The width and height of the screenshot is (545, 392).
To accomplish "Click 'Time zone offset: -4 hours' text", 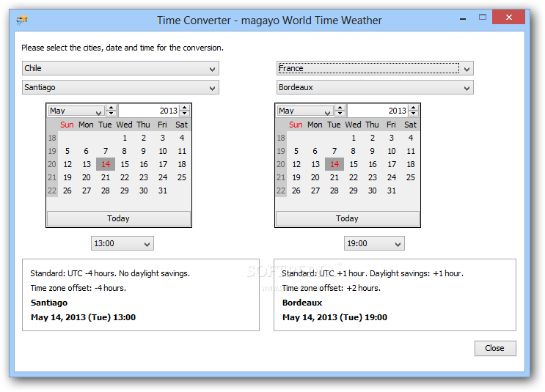I will coord(78,288).
